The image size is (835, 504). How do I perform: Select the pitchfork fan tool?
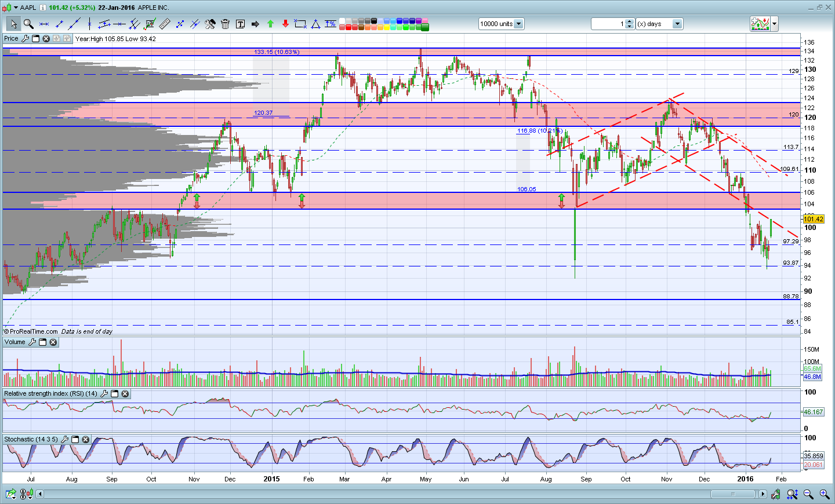pyautogui.click(x=135, y=24)
